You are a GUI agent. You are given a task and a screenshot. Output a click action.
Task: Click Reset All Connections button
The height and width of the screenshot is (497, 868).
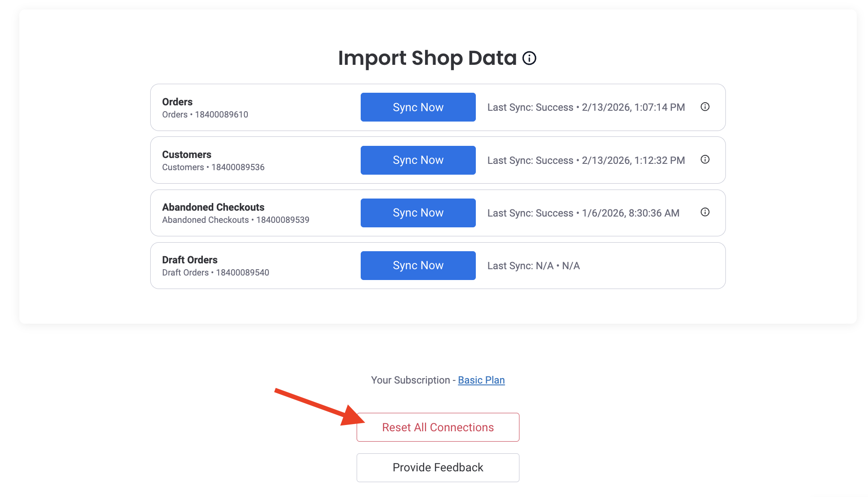tap(438, 427)
